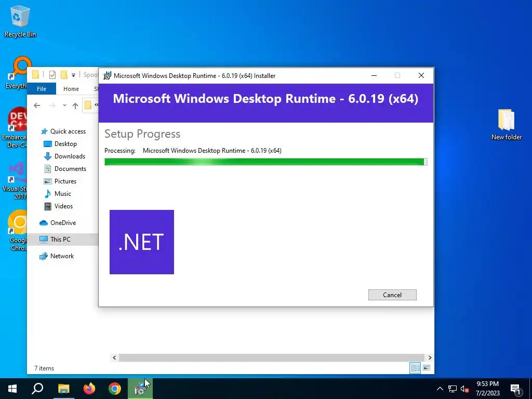
Task: Open taskbar search
Action: 37,389
